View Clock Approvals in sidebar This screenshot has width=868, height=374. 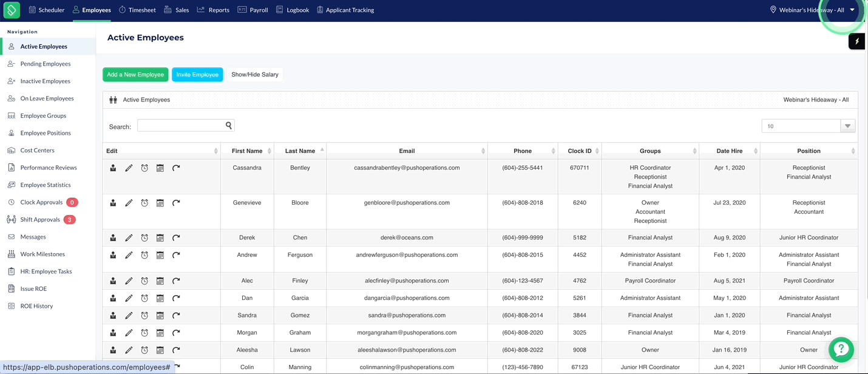[41, 202]
